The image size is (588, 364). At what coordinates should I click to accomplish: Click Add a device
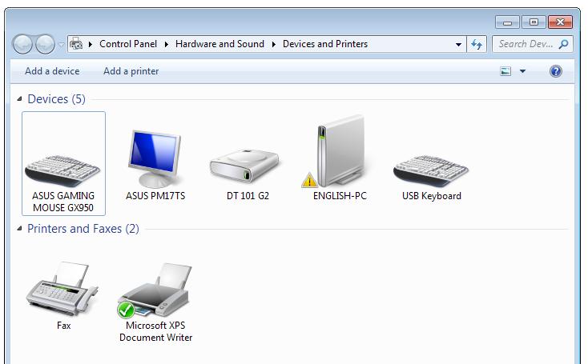[x=52, y=71]
